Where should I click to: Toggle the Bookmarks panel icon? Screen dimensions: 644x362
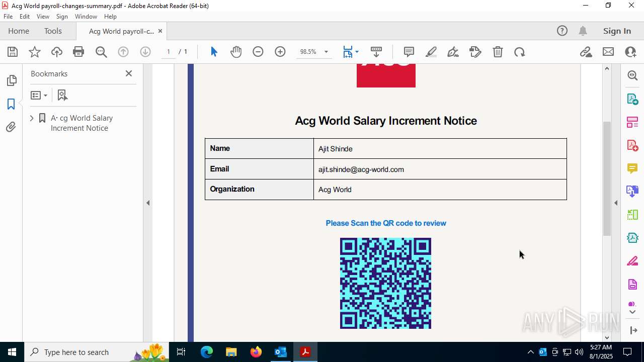point(11,104)
